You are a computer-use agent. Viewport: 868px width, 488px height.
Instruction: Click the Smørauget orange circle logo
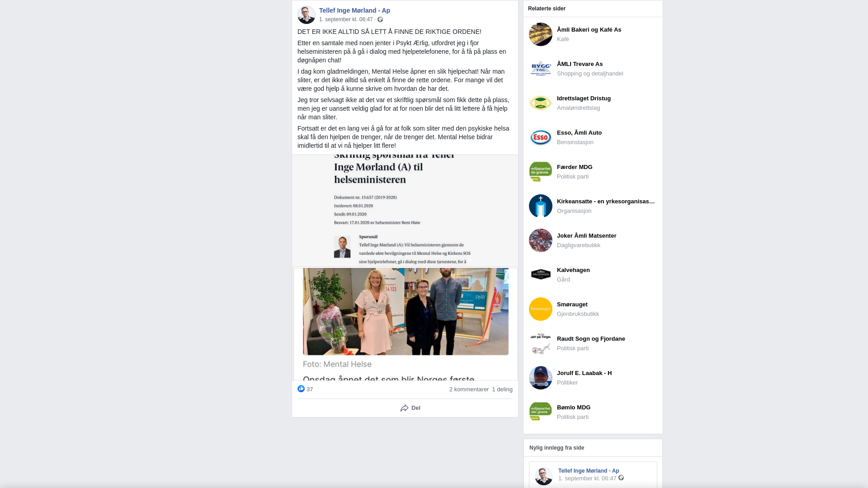point(541,309)
